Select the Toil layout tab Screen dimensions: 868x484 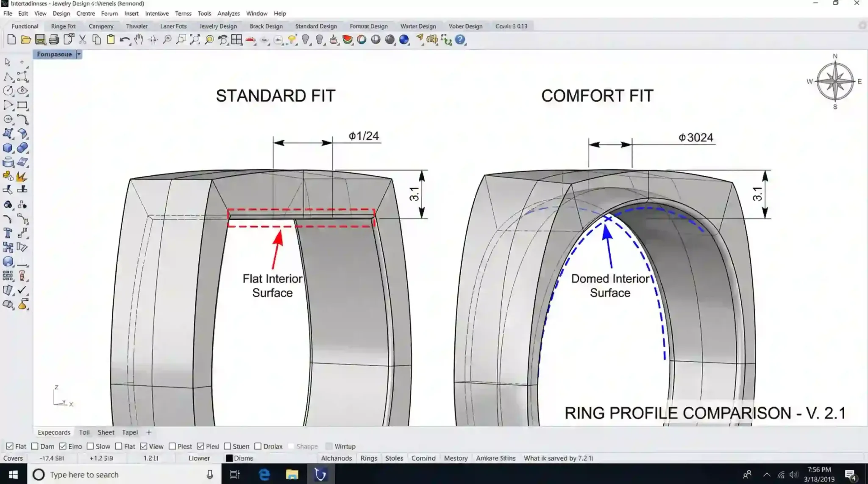pos(84,432)
